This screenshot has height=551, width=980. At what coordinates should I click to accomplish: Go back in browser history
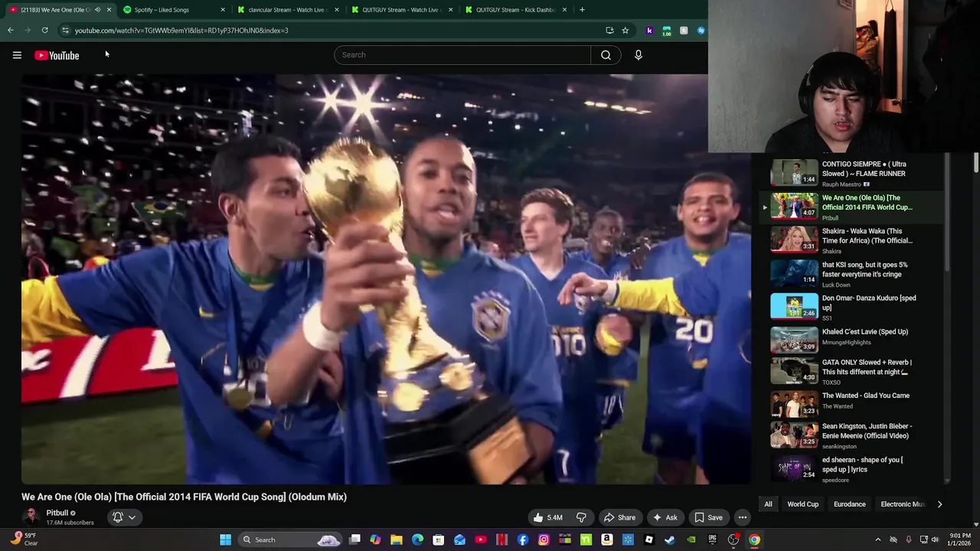pyautogui.click(x=11, y=31)
